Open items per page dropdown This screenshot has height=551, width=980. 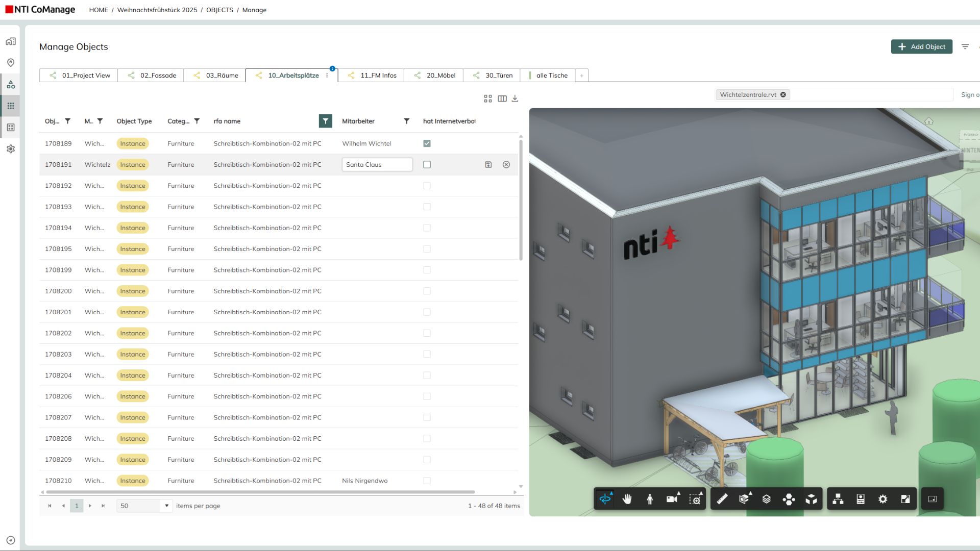click(166, 506)
